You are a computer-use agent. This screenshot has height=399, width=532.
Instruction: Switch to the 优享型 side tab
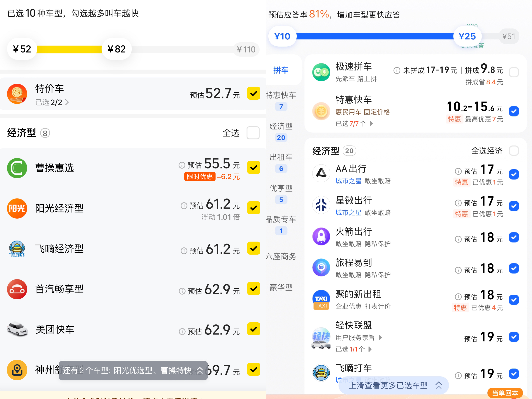281,194
